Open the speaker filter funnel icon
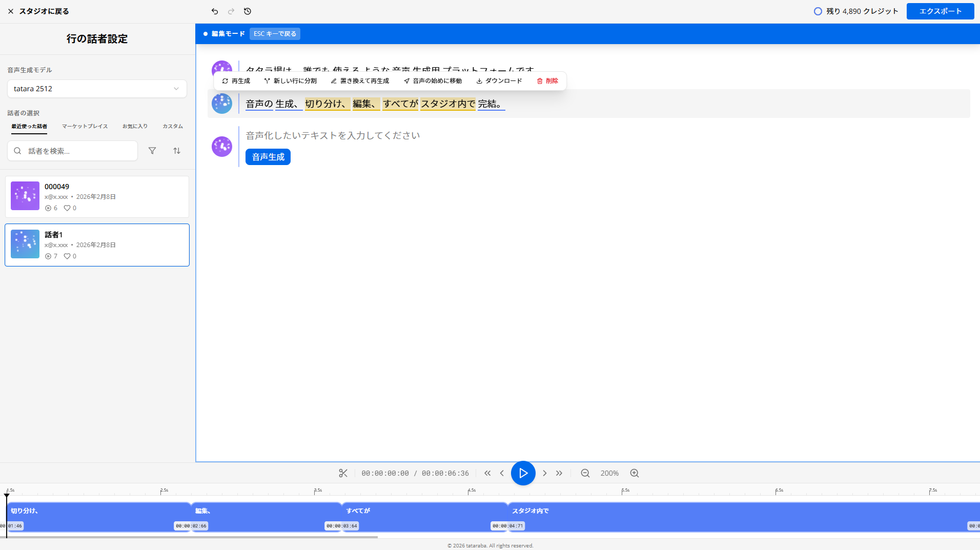The image size is (980, 550). (x=152, y=151)
